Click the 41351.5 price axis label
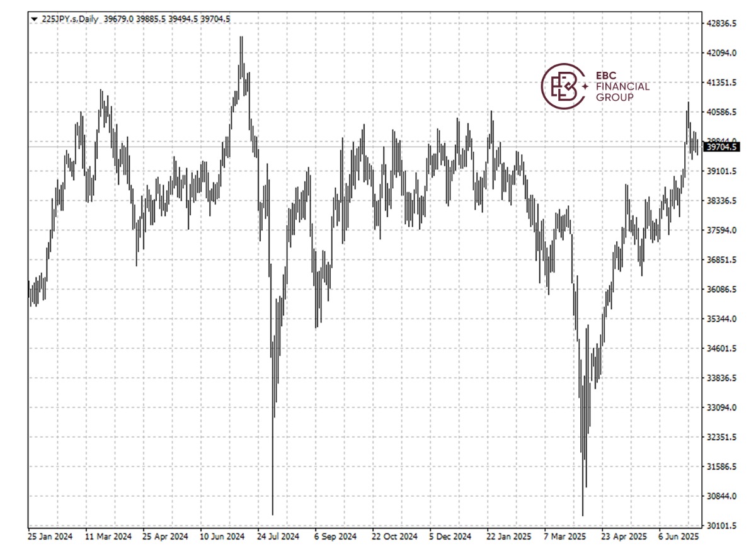 [723, 82]
